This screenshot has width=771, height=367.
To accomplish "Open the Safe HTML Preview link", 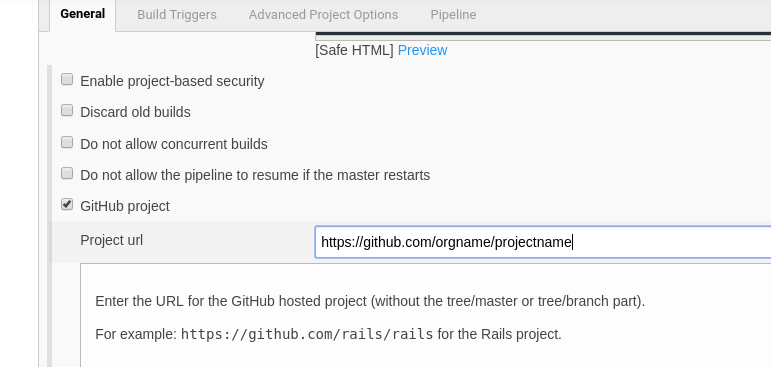I will tap(422, 50).
